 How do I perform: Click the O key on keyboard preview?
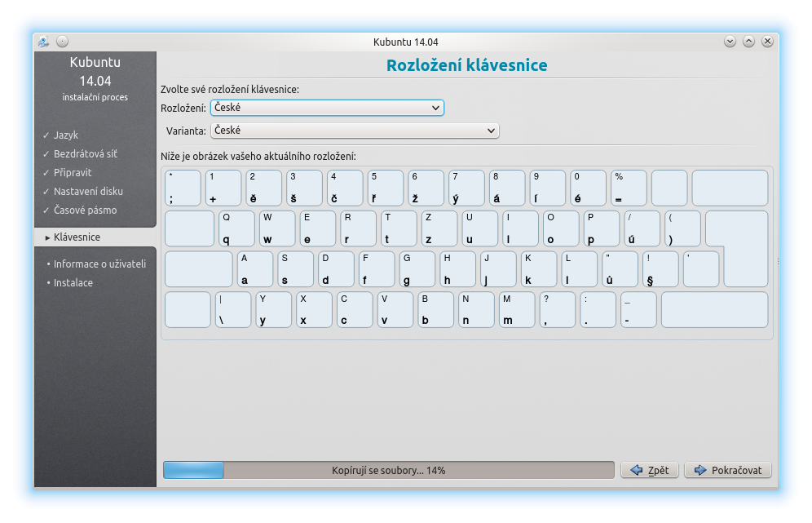[x=561, y=228]
